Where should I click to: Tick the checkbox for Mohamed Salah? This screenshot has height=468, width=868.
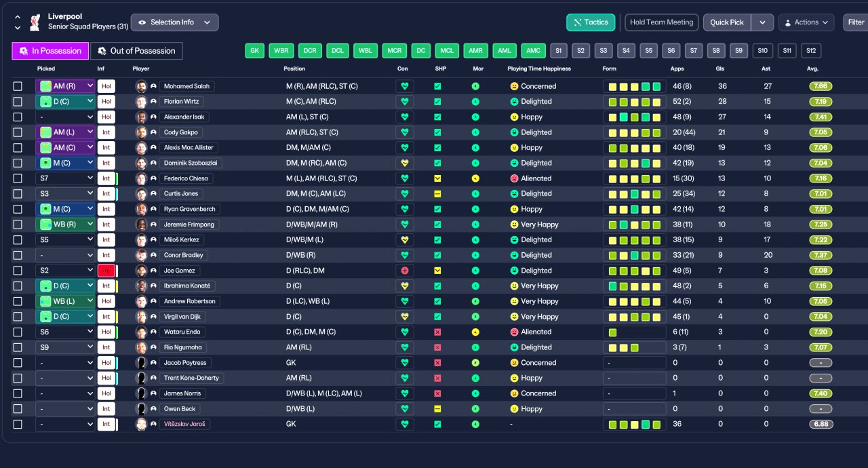(18, 86)
